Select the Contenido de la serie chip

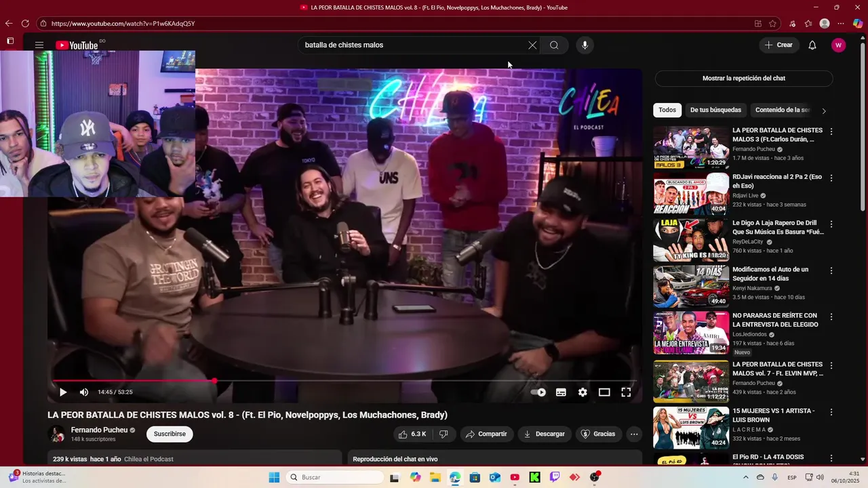(x=783, y=110)
